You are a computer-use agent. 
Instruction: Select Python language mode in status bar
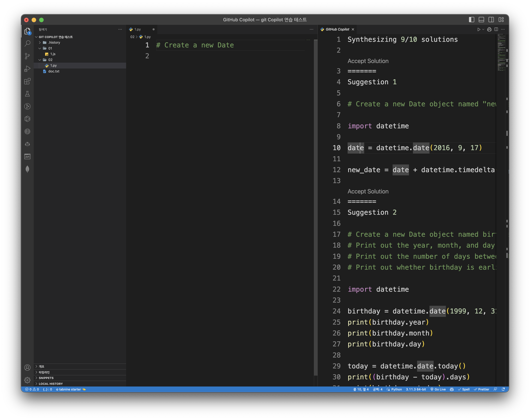pos(396,389)
